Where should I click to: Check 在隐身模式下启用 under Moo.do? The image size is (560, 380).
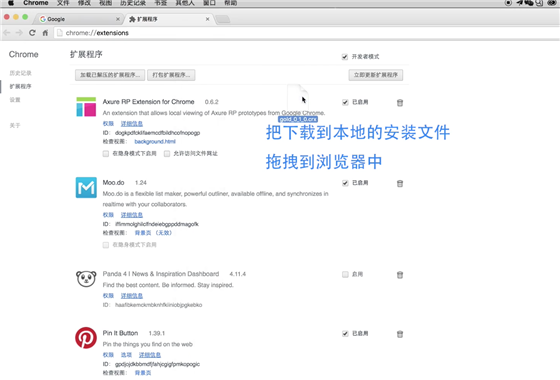point(106,245)
